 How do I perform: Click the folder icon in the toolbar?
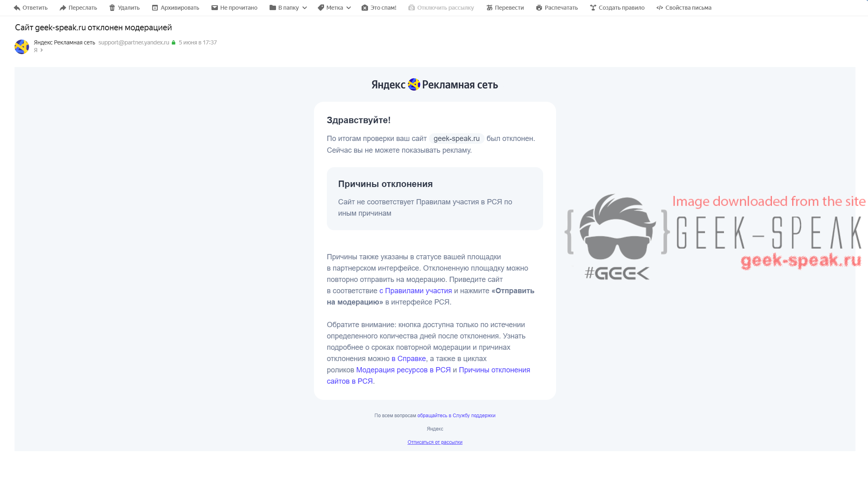coord(273,8)
